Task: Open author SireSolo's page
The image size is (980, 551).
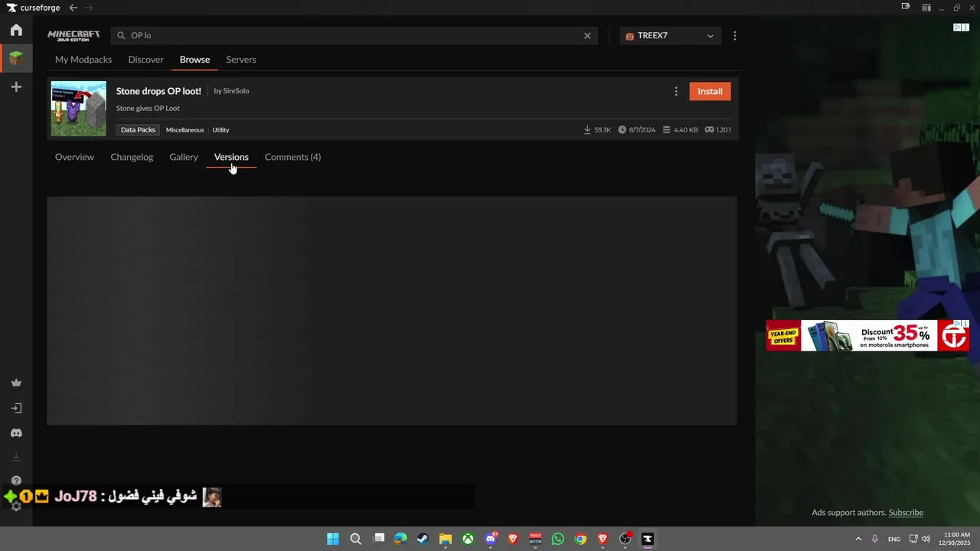Action: point(236,91)
